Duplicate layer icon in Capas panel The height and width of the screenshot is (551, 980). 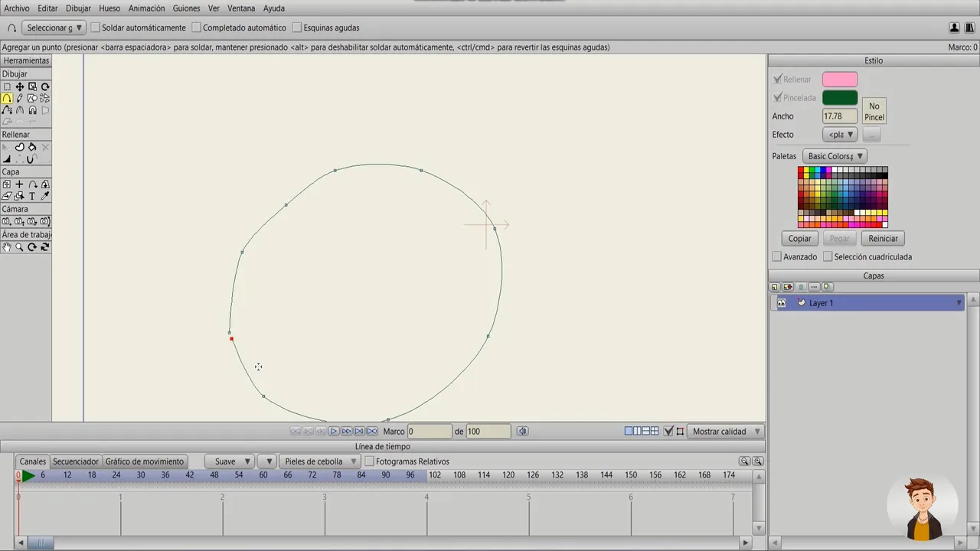787,287
